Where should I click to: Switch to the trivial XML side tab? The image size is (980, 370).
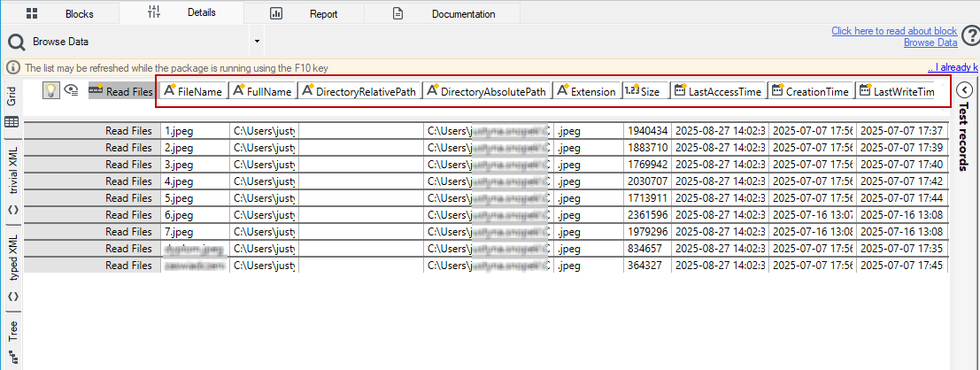tap(12, 181)
